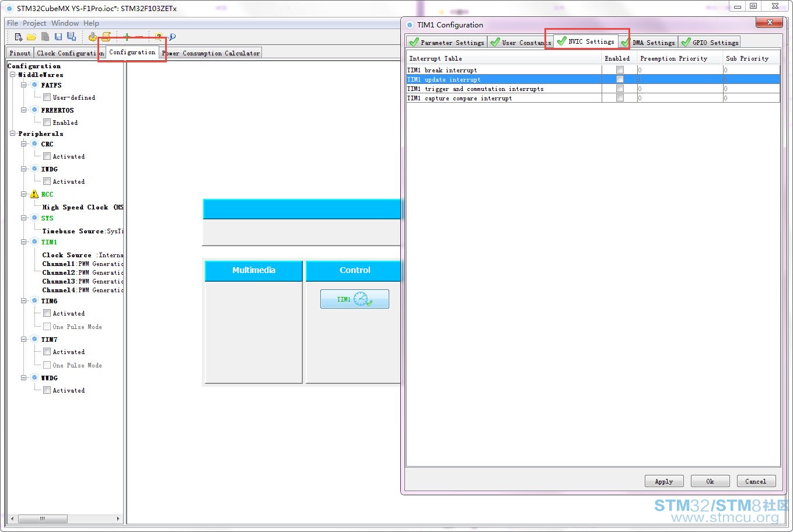This screenshot has width=793, height=532.
Task: Switch to GPIO Settings tab
Action: click(x=709, y=43)
